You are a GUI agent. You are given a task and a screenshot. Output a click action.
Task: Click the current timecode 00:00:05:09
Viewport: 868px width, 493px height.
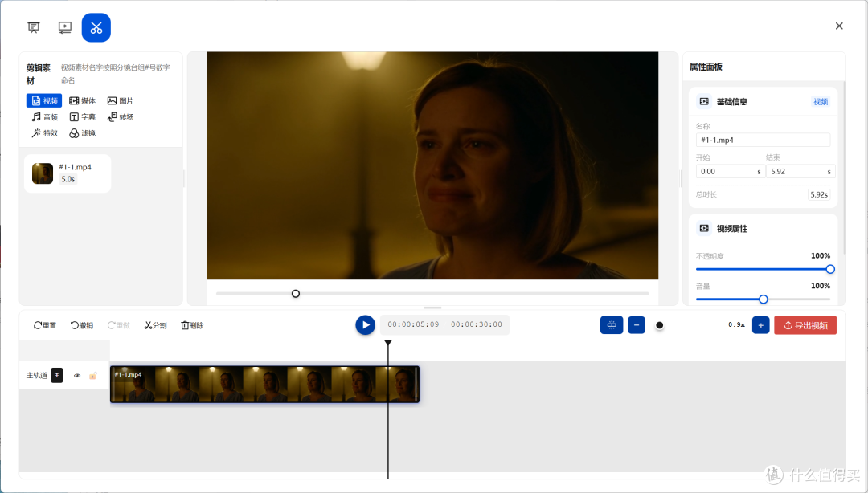coord(414,325)
